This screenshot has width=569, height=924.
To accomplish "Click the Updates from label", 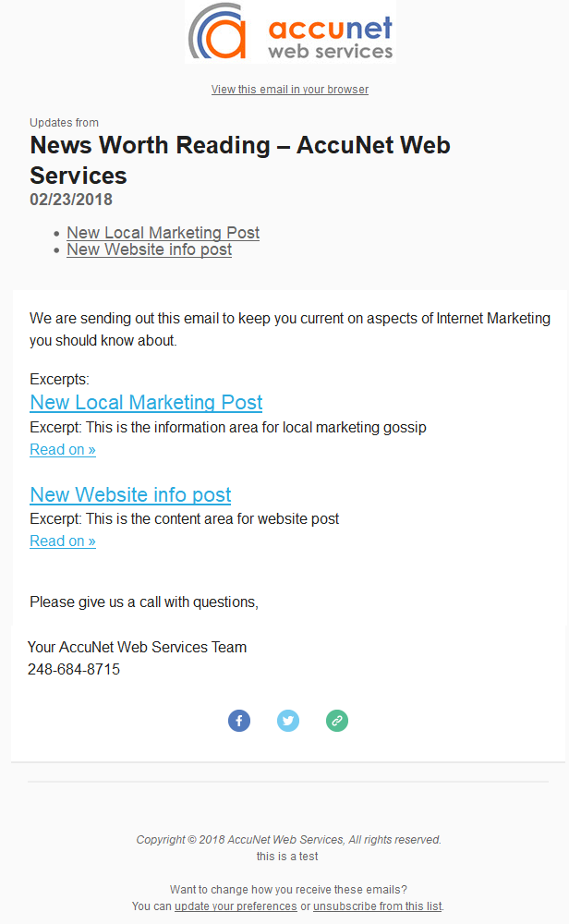I will point(65,123).
